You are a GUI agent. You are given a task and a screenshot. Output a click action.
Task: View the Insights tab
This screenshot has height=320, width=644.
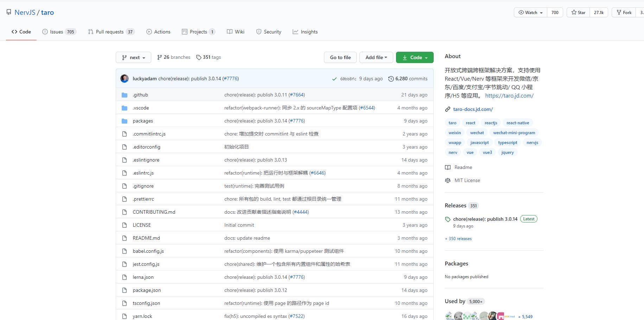(305, 32)
